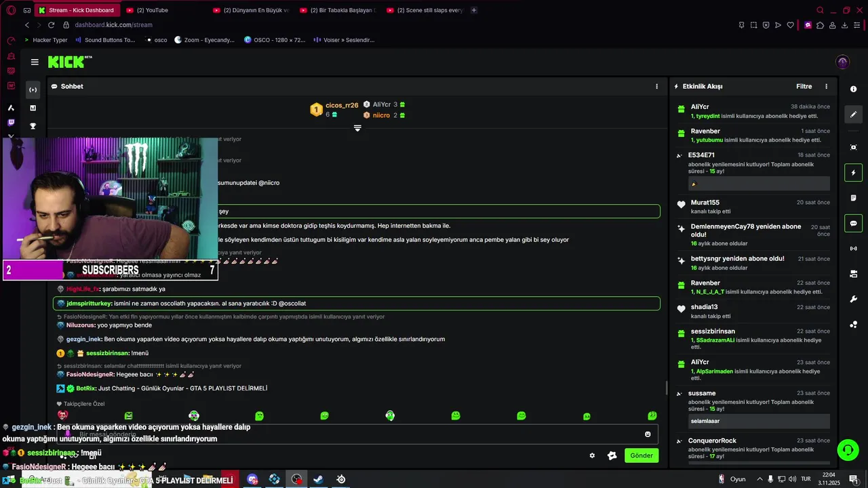This screenshot has width=868, height=488.
Task: Collapse the chat leaderboard arrow
Action: (357, 128)
